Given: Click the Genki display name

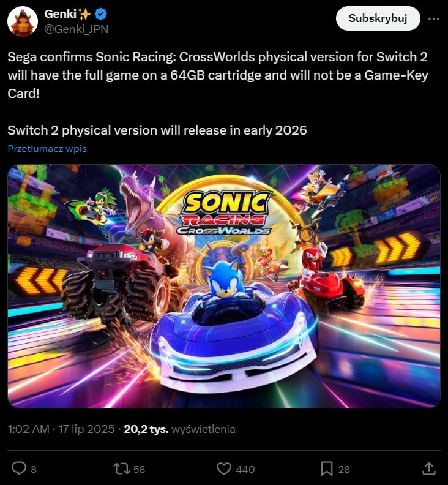Looking at the screenshot, I should 61,13.
